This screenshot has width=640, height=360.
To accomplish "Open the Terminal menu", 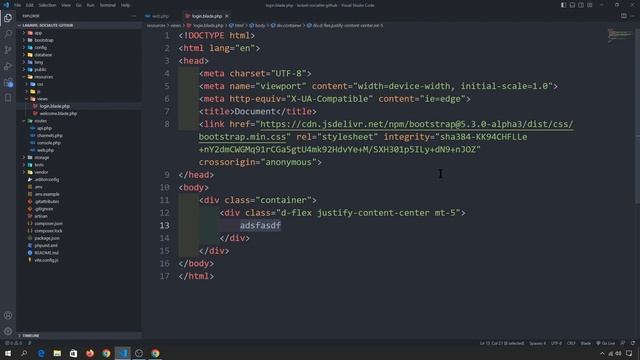I will pos(107,5).
